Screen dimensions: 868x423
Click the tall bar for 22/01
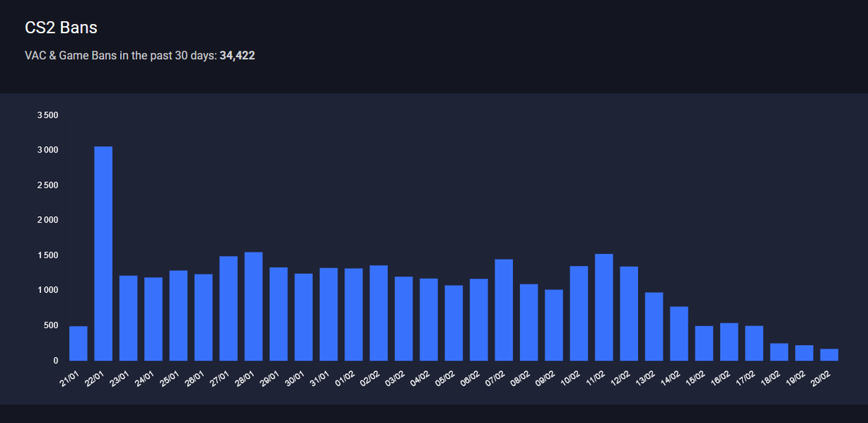point(103,253)
